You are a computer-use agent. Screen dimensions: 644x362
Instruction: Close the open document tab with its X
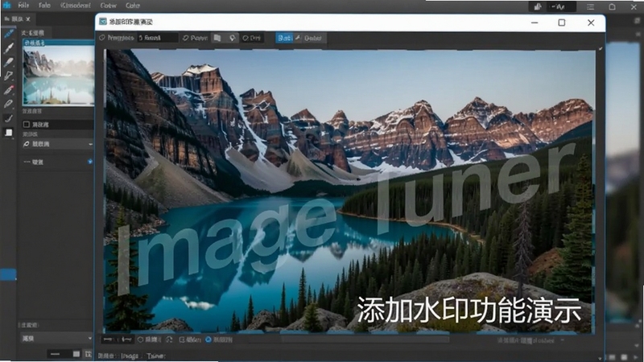(28, 19)
